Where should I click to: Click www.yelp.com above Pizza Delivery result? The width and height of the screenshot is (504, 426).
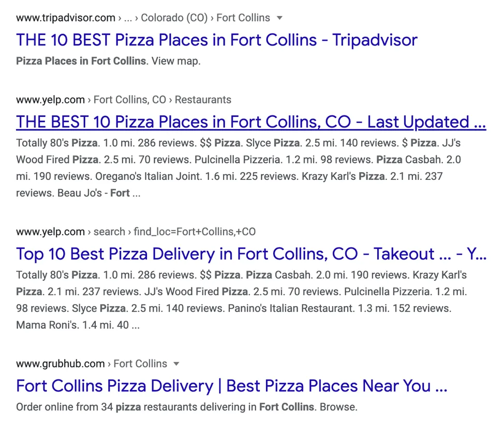50,232
